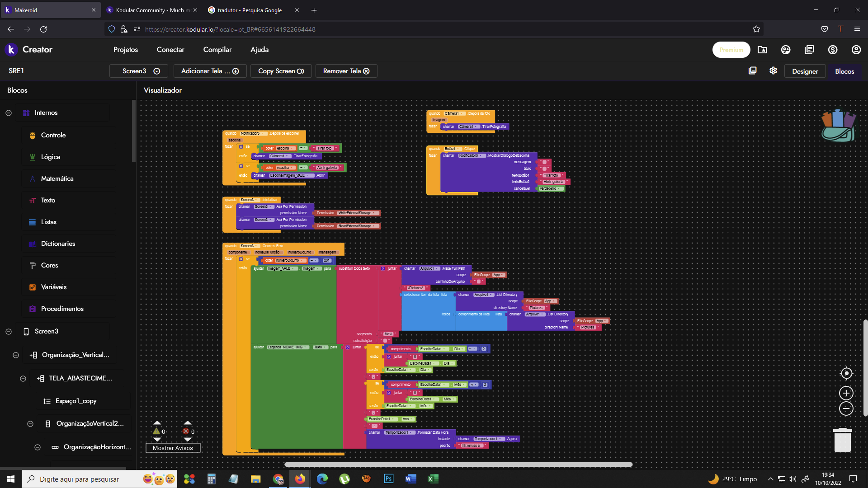Collapse the OrganizaçãoHorizont tree node
This screenshot has width=868, height=488.
(x=38, y=447)
